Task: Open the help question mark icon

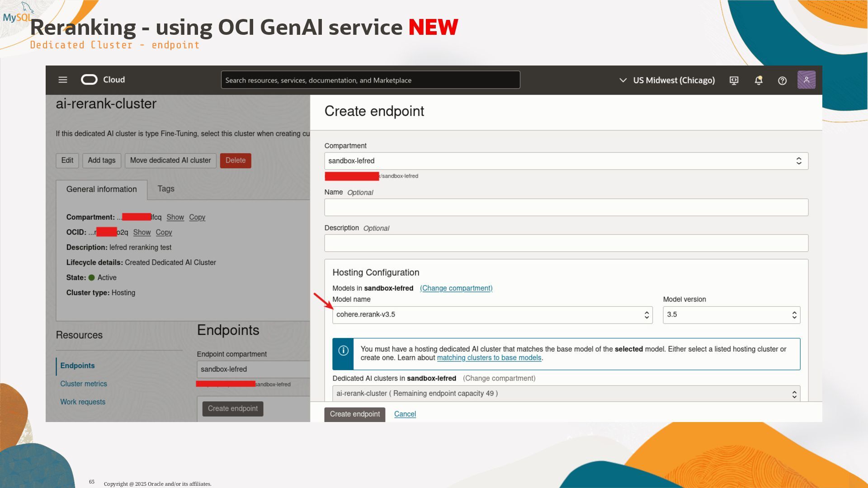Action: [x=782, y=80]
